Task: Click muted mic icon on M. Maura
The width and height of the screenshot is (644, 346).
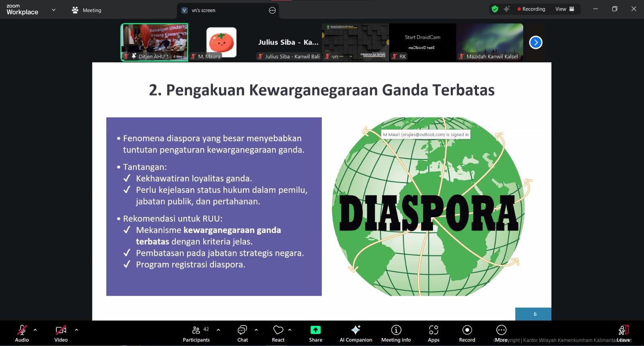Action: click(194, 56)
